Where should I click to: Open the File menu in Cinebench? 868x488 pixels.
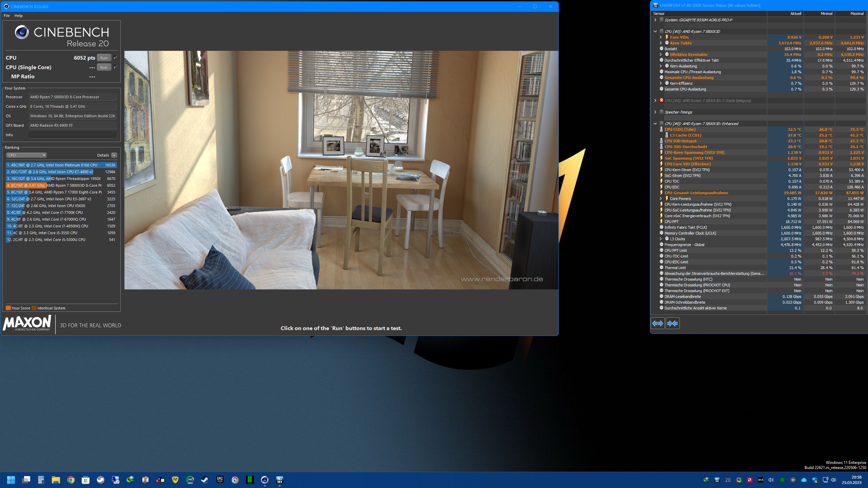6,16
